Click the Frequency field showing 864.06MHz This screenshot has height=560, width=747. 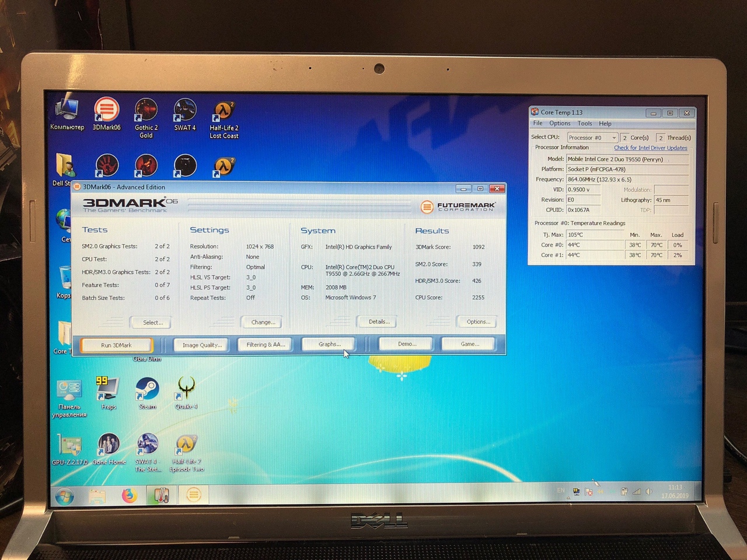pos(627,180)
